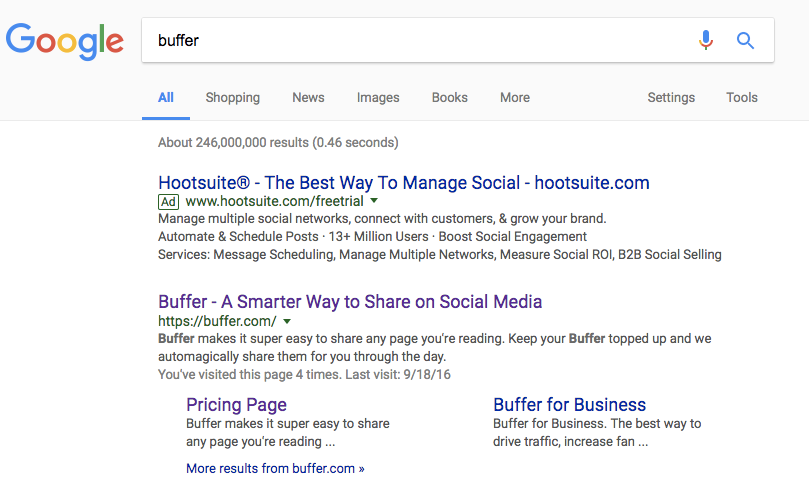809x499 pixels.
Task: Open the Settings menu
Action: [x=671, y=98]
